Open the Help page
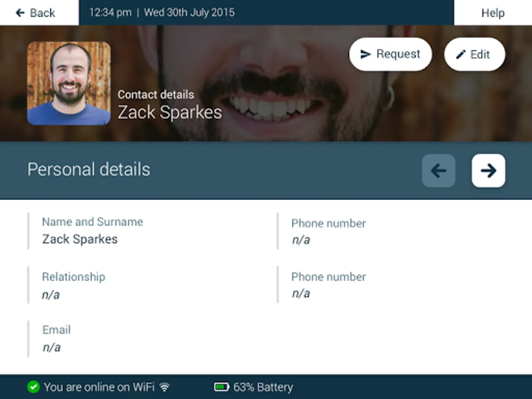Screen dimensions: 532x399 493,12
